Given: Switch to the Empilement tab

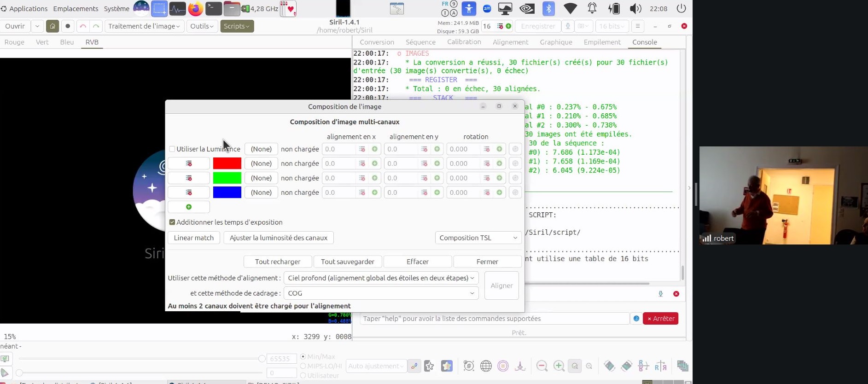Looking at the screenshot, I should coord(602,42).
